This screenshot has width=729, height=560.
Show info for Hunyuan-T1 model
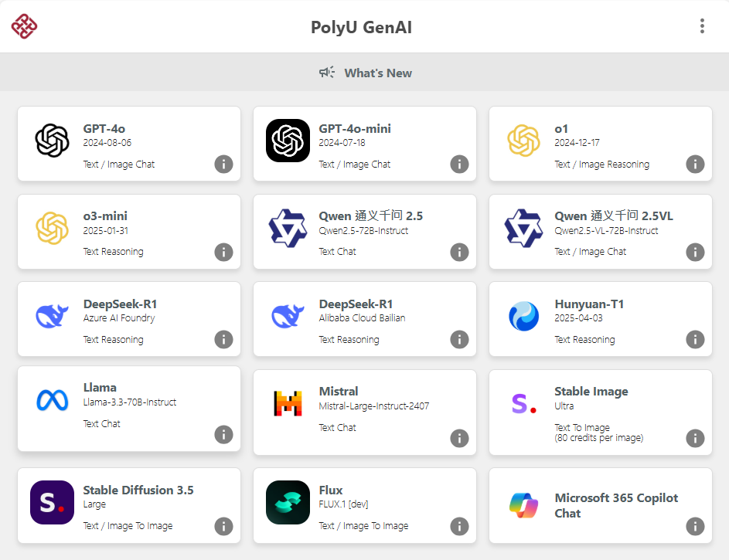pos(695,339)
